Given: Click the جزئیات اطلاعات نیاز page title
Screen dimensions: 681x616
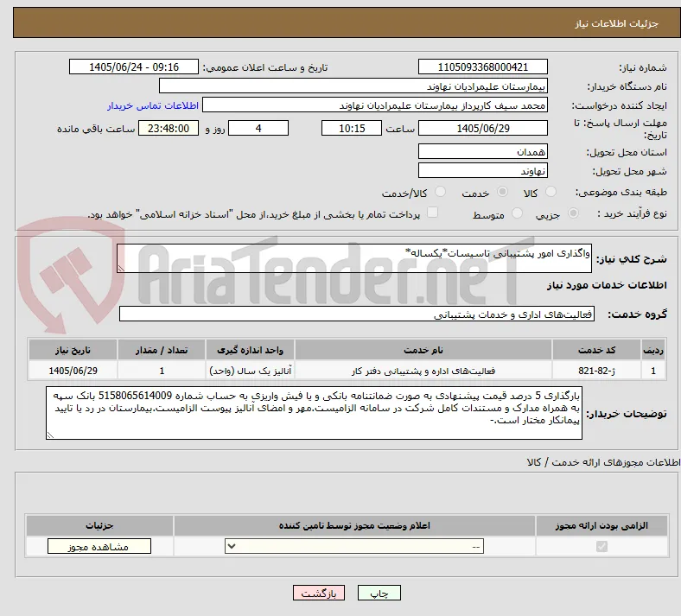Looking at the screenshot, I should [x=617, y=23].
